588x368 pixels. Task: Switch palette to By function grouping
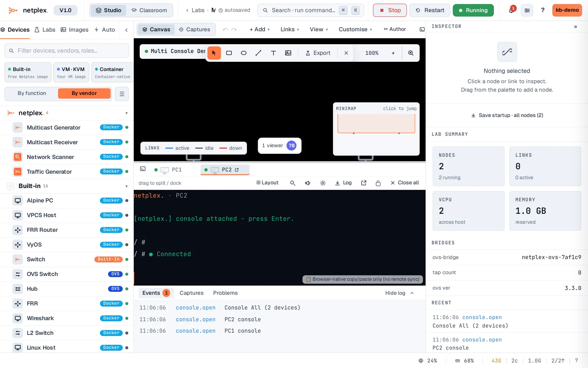coord(32,93)
